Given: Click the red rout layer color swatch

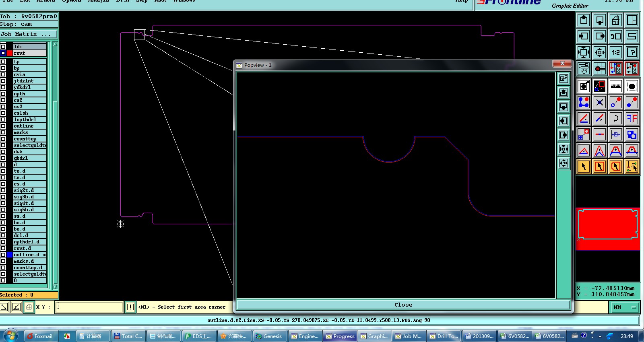Looking at the screenshot, I should pyautogui.click(x=10, y=53).
